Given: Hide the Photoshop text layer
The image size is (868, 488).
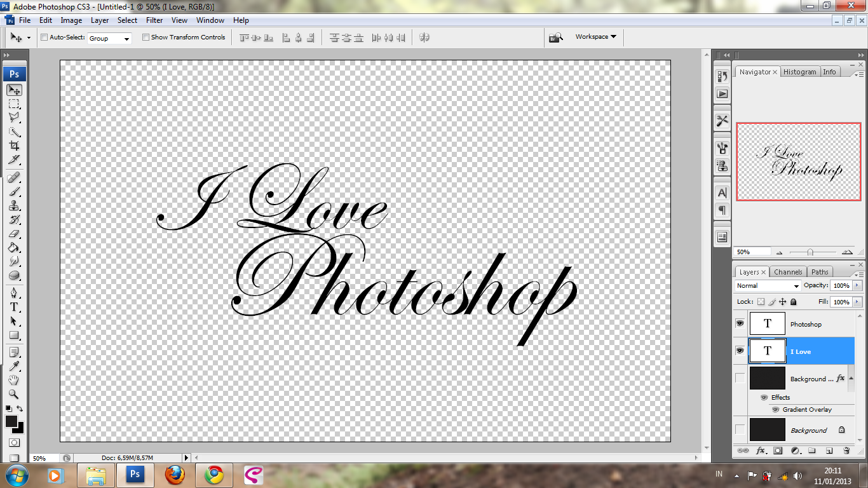Looking at the screenshot, I should click(x=740, y=323).
